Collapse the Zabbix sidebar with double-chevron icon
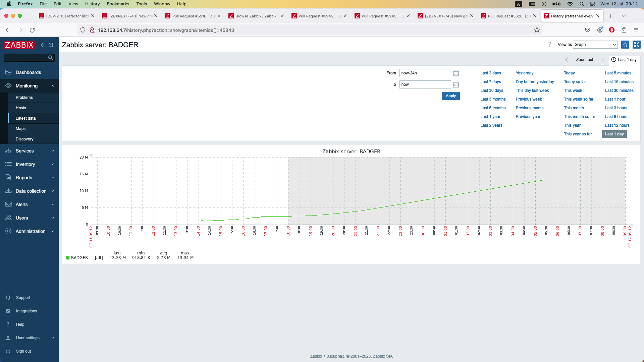 click(43, 45)
